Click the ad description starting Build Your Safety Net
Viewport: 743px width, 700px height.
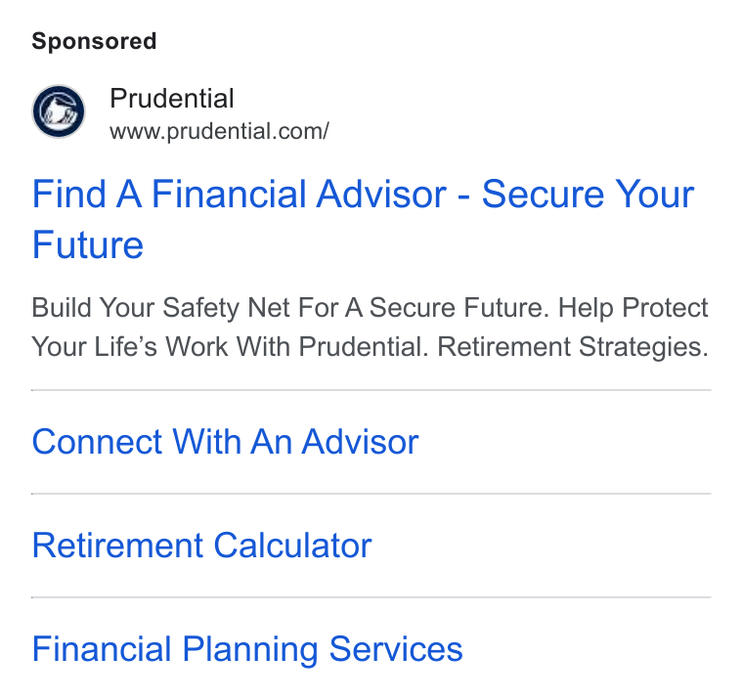(x=371, y=327)
